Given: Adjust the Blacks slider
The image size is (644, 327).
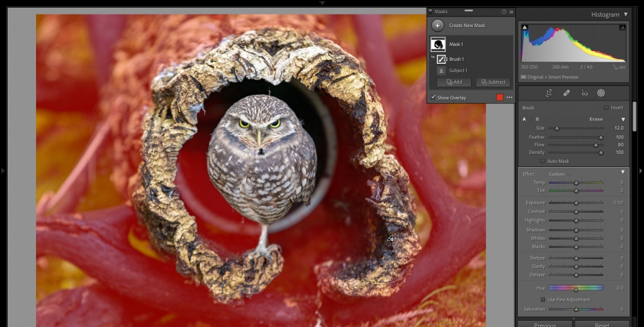Looking at the screenshot, I should pos(576,247).
